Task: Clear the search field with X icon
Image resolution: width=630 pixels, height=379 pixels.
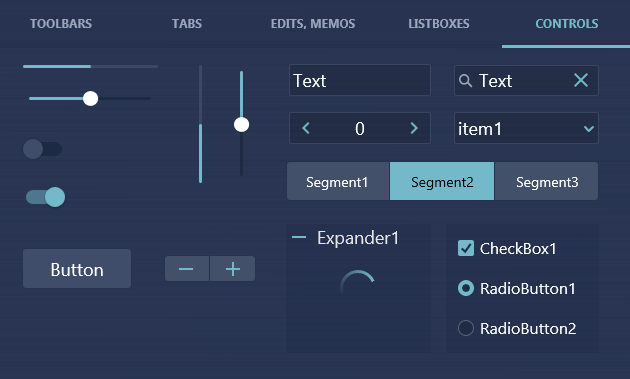Action: coord(581,80)
